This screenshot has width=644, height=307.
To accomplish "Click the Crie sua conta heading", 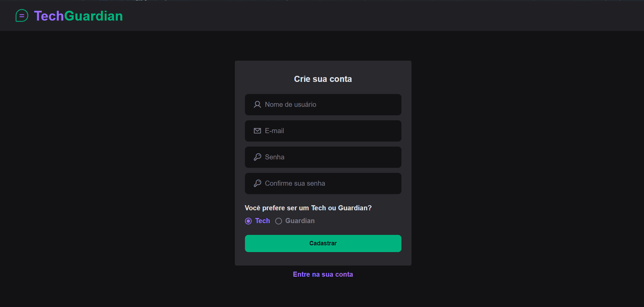I will (x=323, y=79).
